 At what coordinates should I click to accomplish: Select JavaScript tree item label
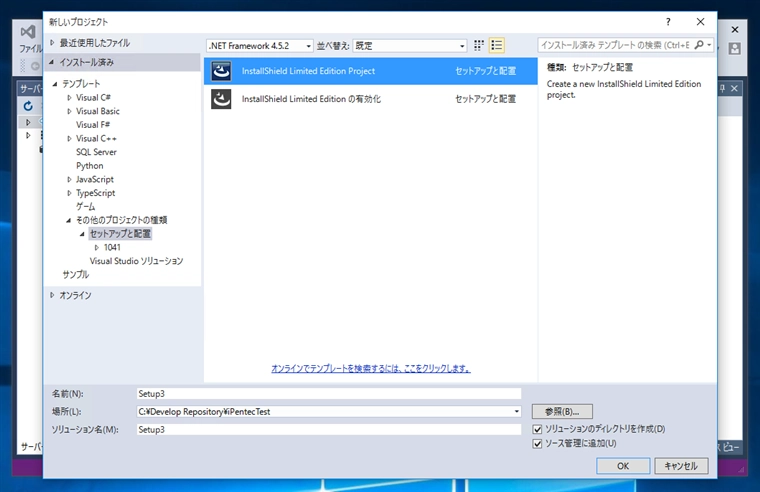pos(95,179)
